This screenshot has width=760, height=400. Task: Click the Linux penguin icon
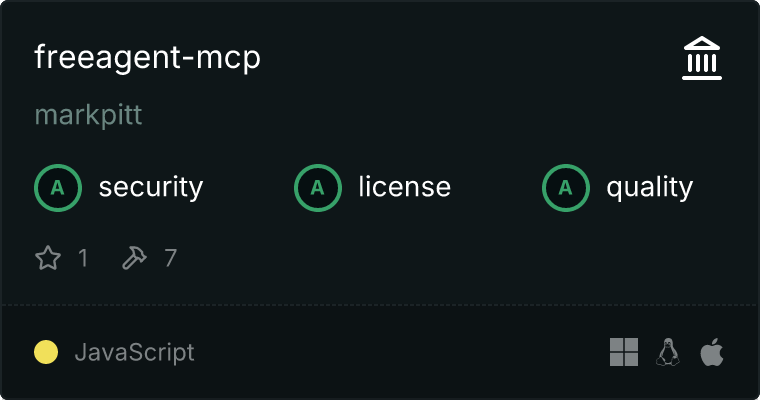[x=668, y=352]
